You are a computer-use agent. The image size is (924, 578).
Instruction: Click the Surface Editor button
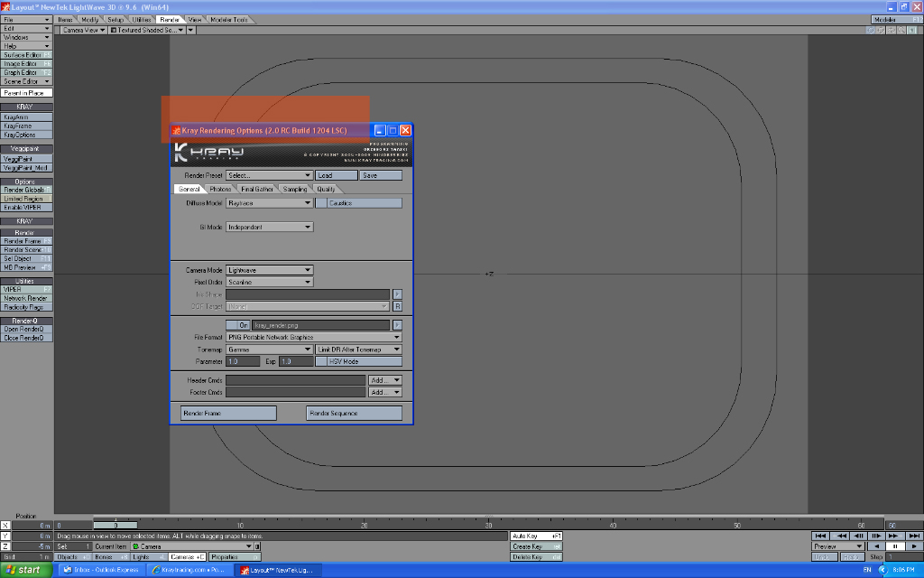pyautogui.click(x=26, y=55)
